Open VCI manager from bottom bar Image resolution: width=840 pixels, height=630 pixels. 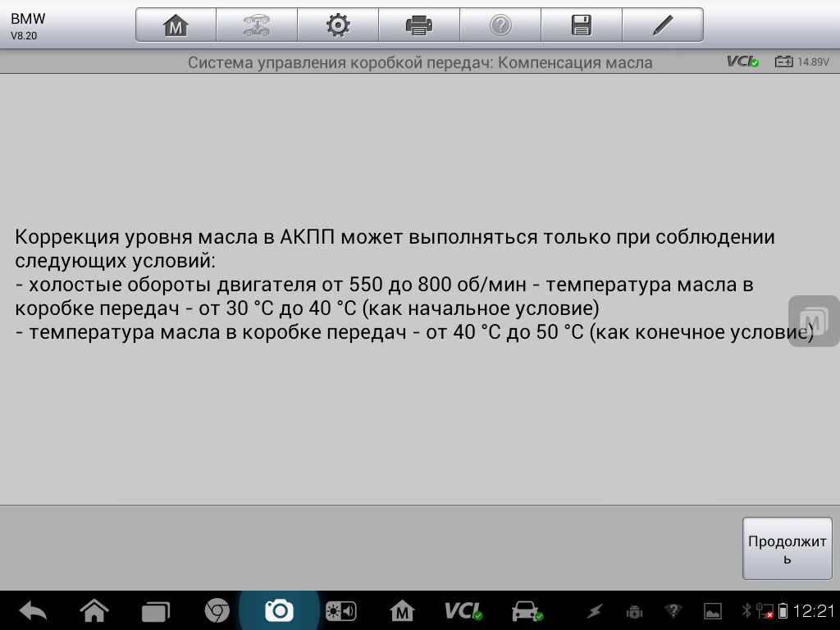pos(463,611)
